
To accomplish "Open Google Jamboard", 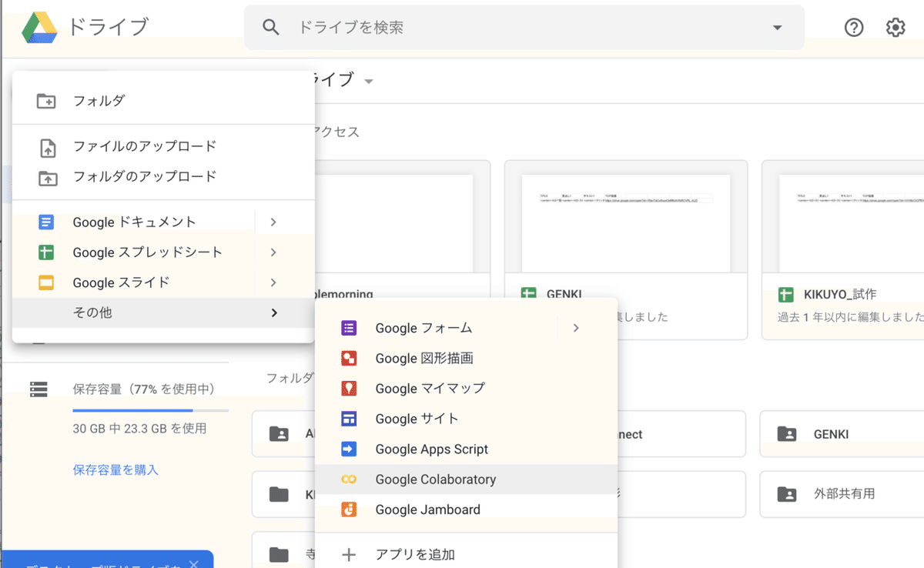I will pyautogui.click(x=427, y=509).
